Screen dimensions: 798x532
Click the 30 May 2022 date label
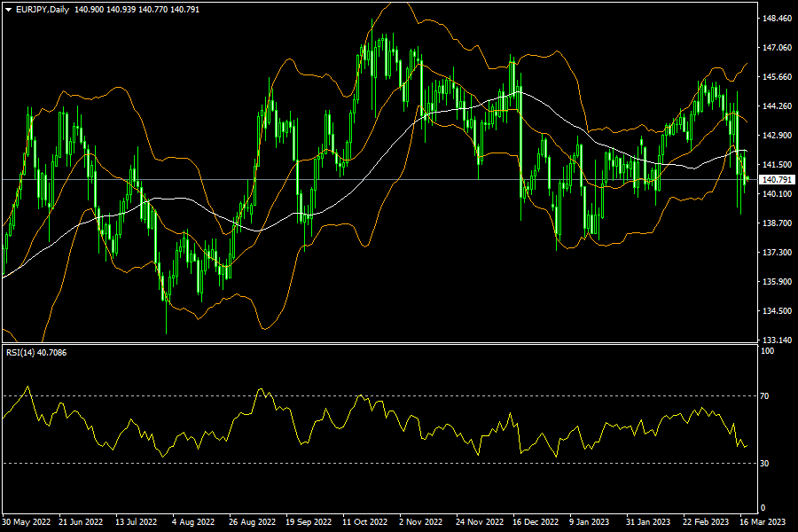[x=26, y=522]
